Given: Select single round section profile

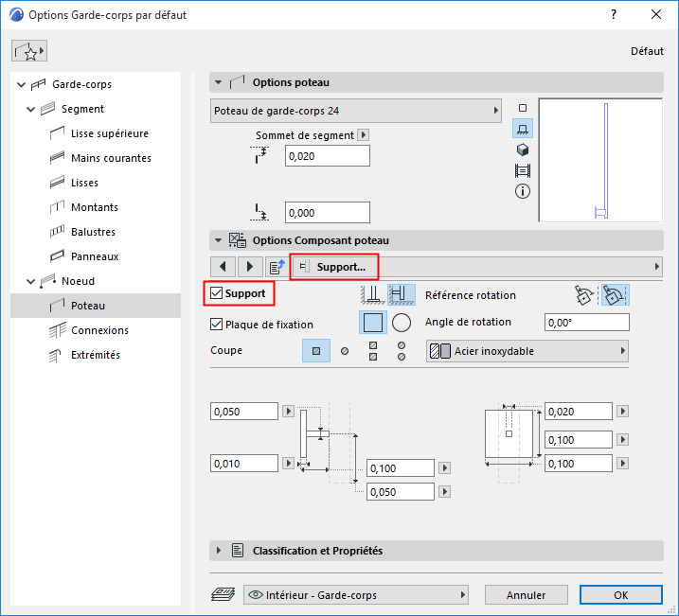Looking at the screenshot, I should pyautogui.click(x=345, y=351).
